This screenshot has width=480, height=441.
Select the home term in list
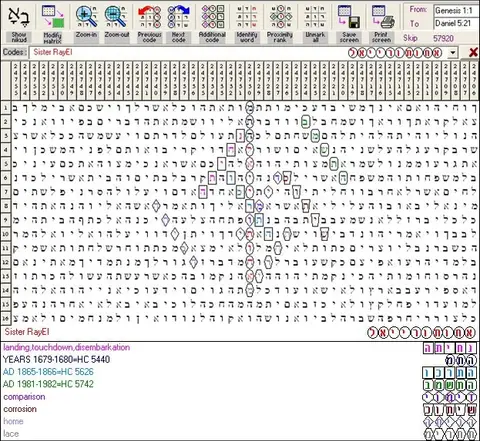coord(13,421)
